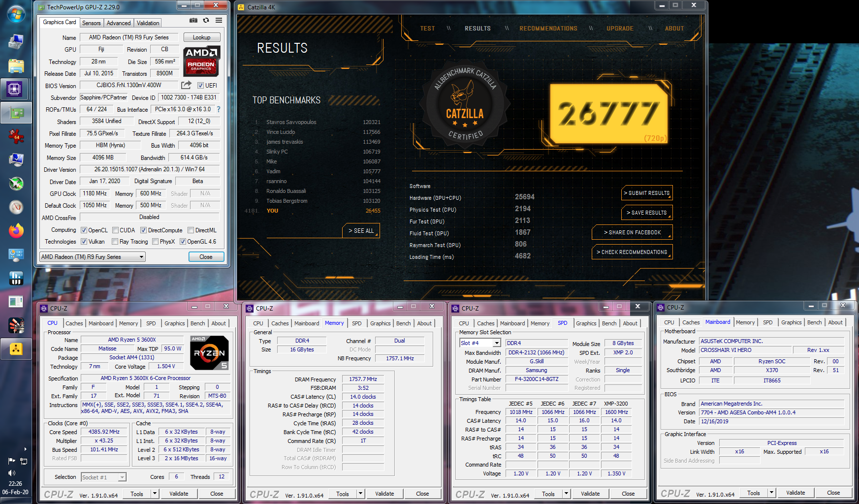The image size is (859, 504).
Task: Click CHECK RECOMMENDATIONS in Catzilla
Action: tap(633, 252)
